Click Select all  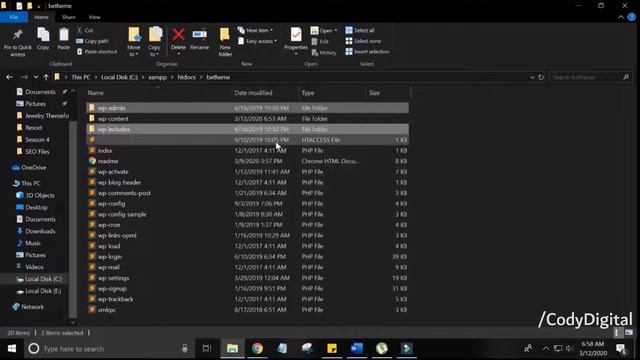[x=360, y=30]
